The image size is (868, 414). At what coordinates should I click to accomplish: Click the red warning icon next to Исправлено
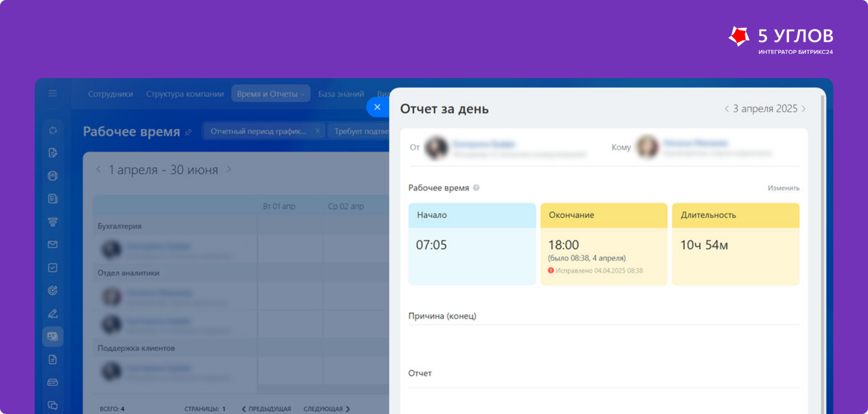[x=551, y=270]
